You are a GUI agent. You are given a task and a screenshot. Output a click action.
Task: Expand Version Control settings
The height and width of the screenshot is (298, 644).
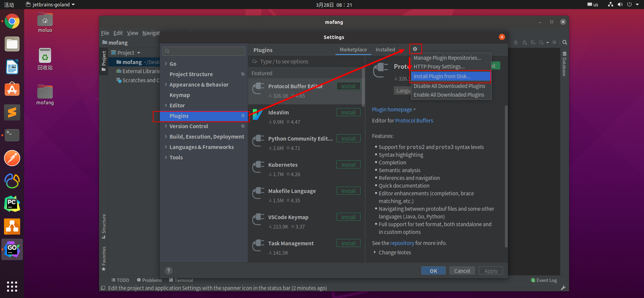click(166, 126)
